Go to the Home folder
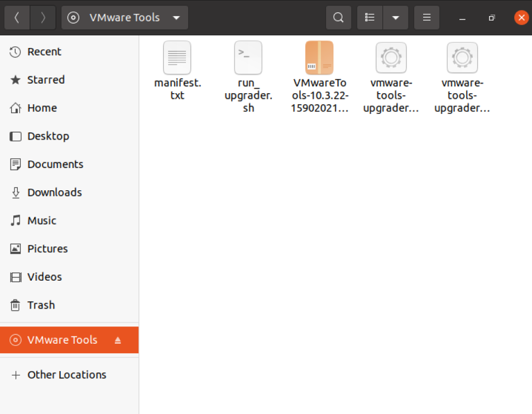This screenshot has width=532, height=414. (x=42, y=108)
